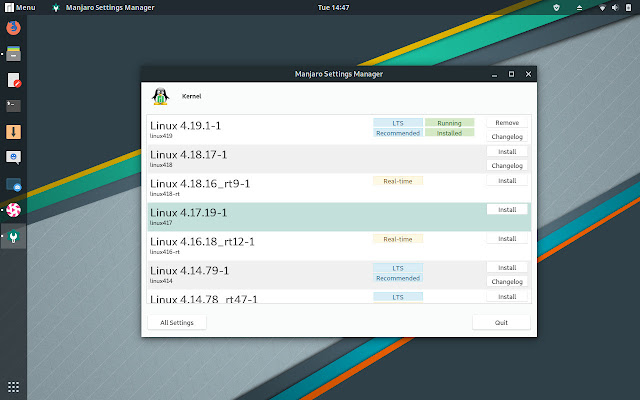Viewport: 640px width, 400px height.
Task: Click Real-time badge on Linux 4.18.16_rt9-1
Action: tap(398, 181)
